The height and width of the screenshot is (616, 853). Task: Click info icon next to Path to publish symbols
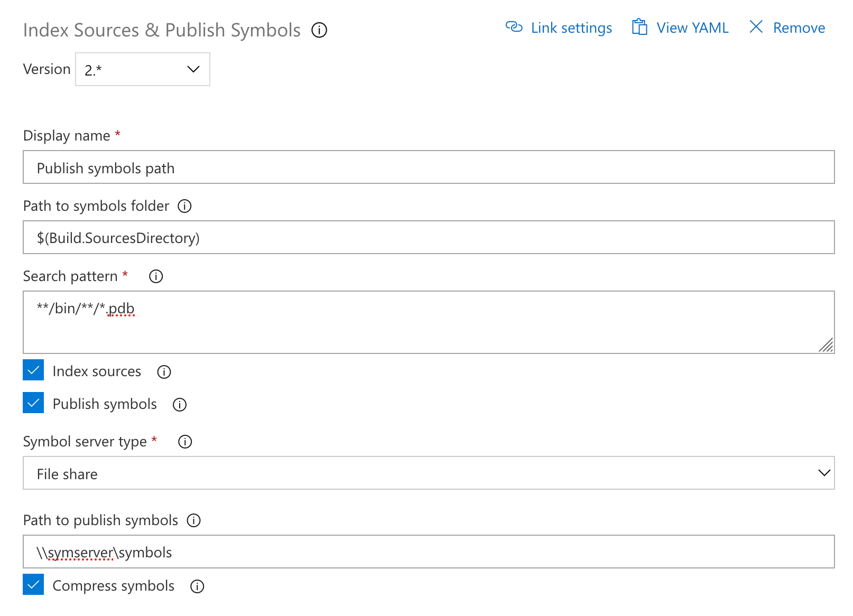coord(194,520)
